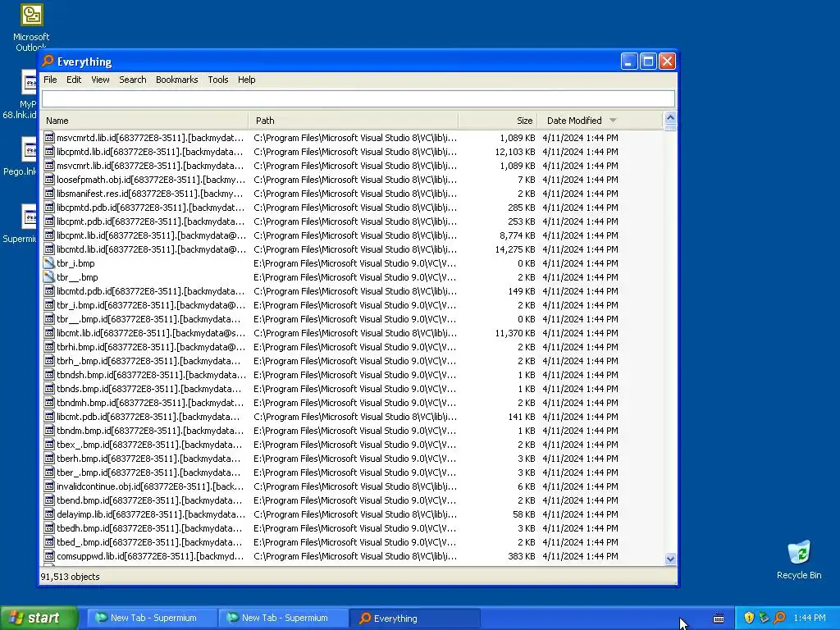Click the Everything search input field
The width and height of the screenshot is (840, 630).
pos(358,98)
